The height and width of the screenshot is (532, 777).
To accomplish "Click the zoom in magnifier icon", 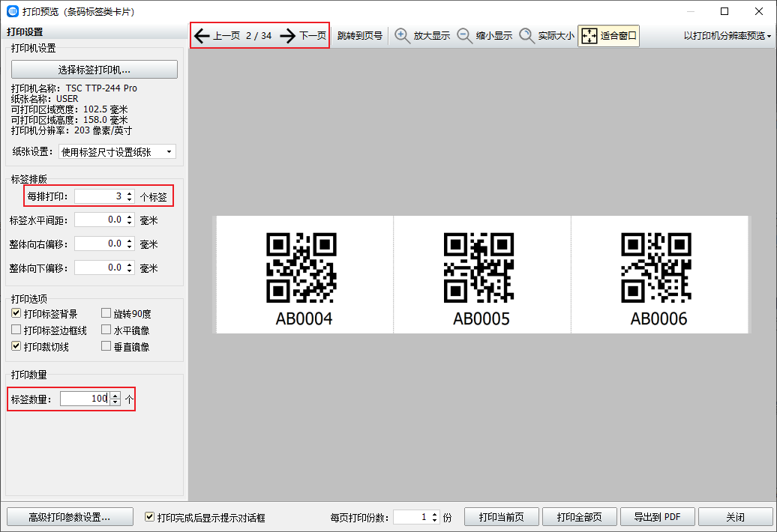I will click(x=403, y=35).
